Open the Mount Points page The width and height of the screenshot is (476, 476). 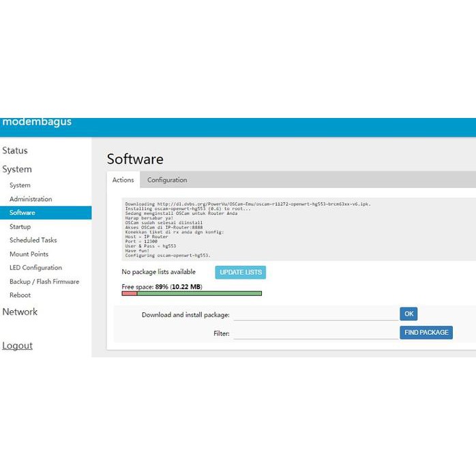pos(29,254)
